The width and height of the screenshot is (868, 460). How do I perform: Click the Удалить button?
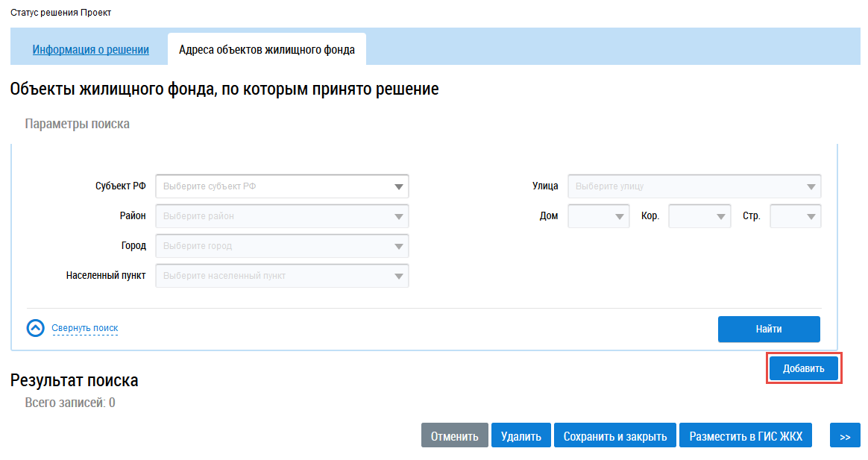(x=521, y=436)
